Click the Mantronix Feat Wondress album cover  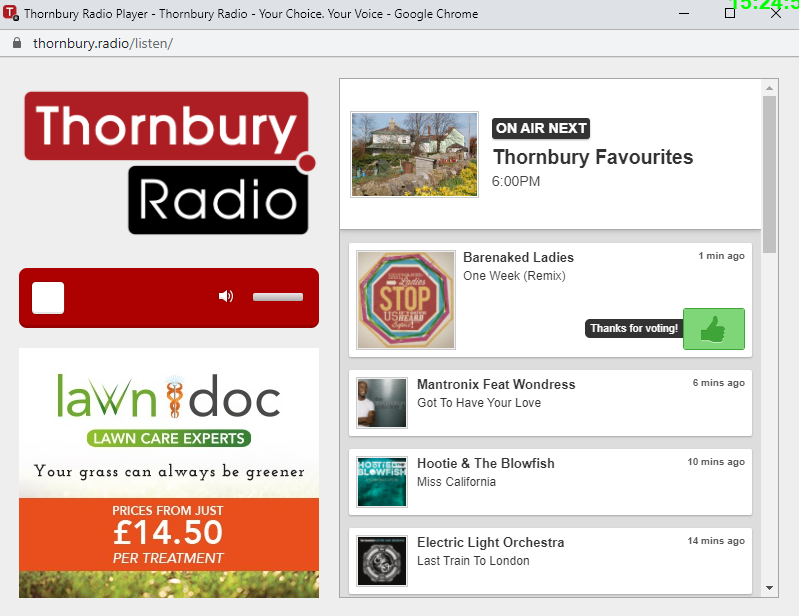[382, 403]
